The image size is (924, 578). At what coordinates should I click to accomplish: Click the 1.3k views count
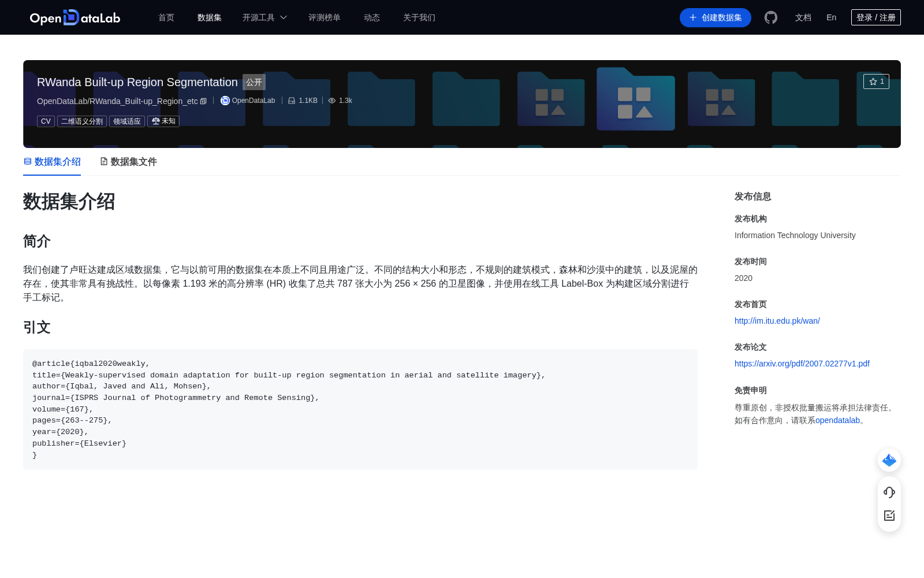tap(345, 101)
